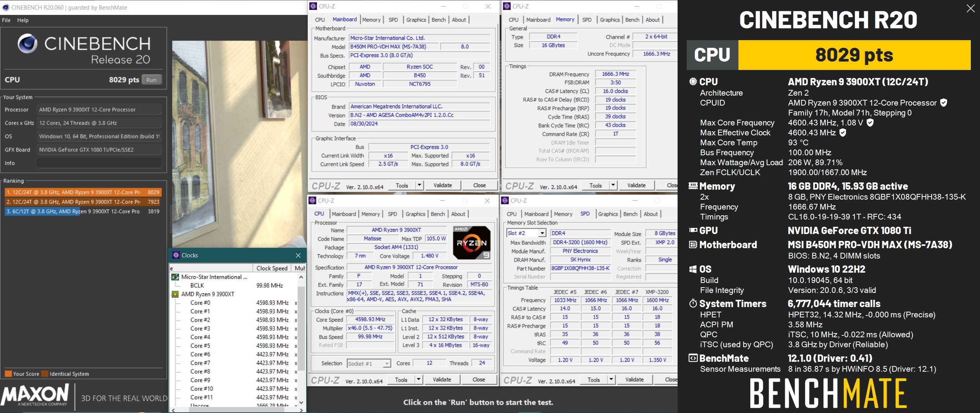Click the AMD Ryzen 9 logo image
This screenshot has width=980, height=413.
click(x=472, y=243)
